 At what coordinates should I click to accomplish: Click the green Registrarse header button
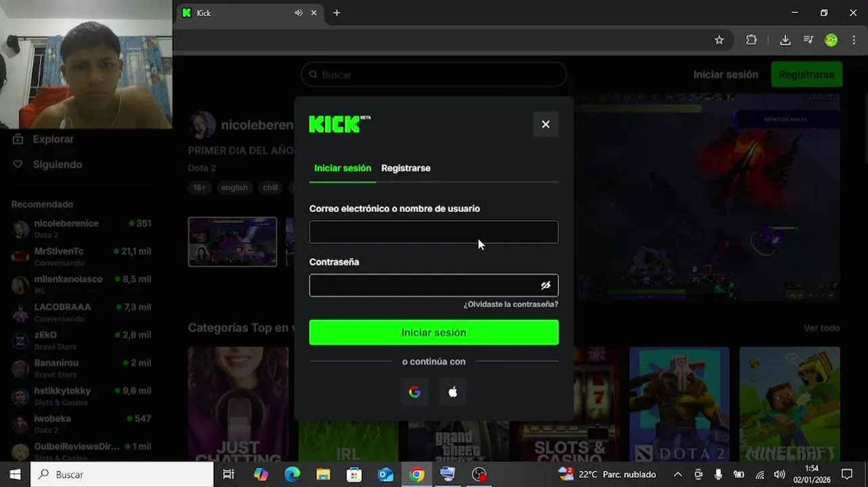[806, 74]
